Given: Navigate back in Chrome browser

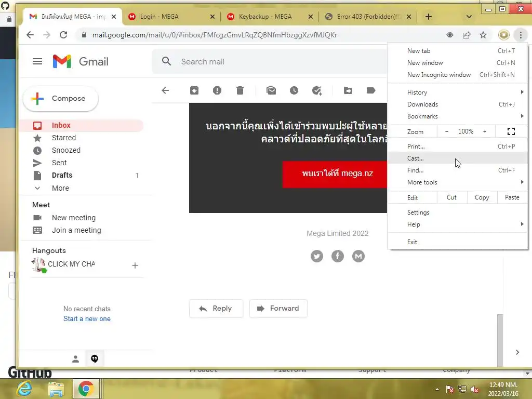Looking at the screenshot, I should coord(30,35).
